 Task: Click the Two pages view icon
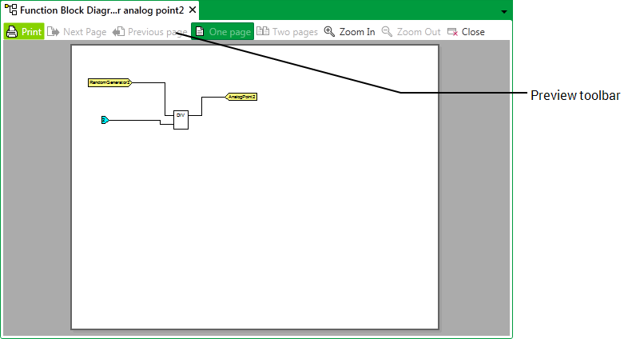point(263,32)
